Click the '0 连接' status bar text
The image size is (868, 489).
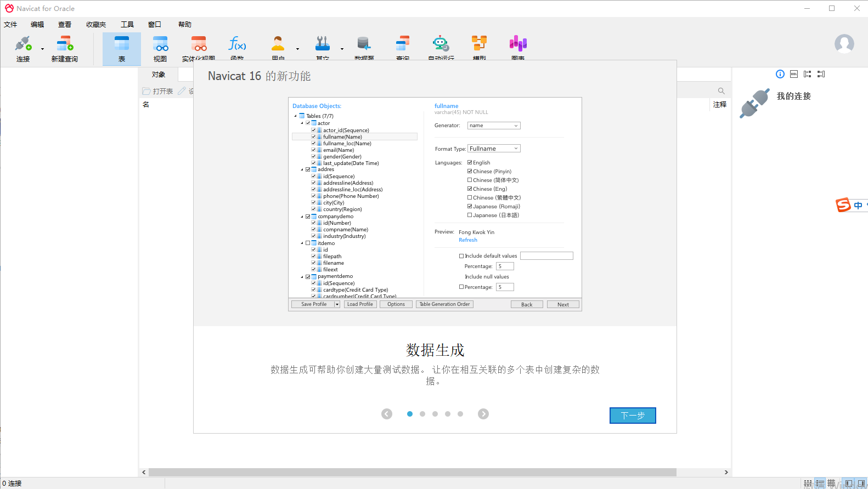pos(12,484)
